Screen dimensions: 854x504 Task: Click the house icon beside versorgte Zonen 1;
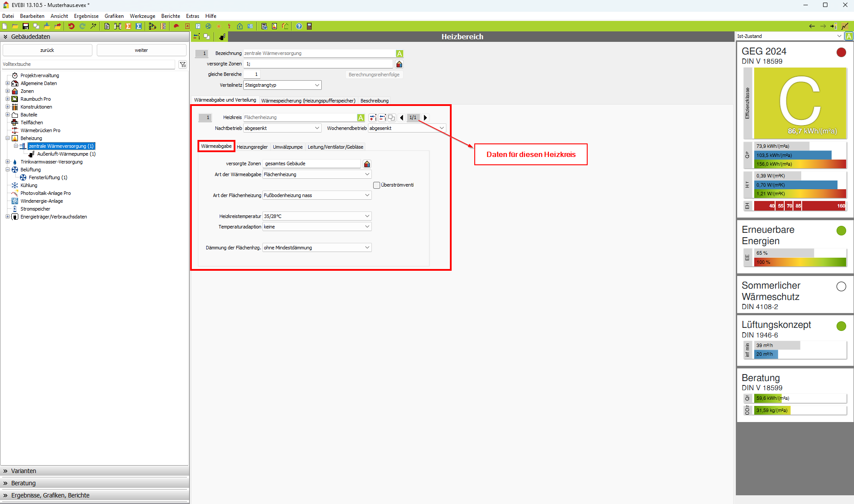(399, 64)
